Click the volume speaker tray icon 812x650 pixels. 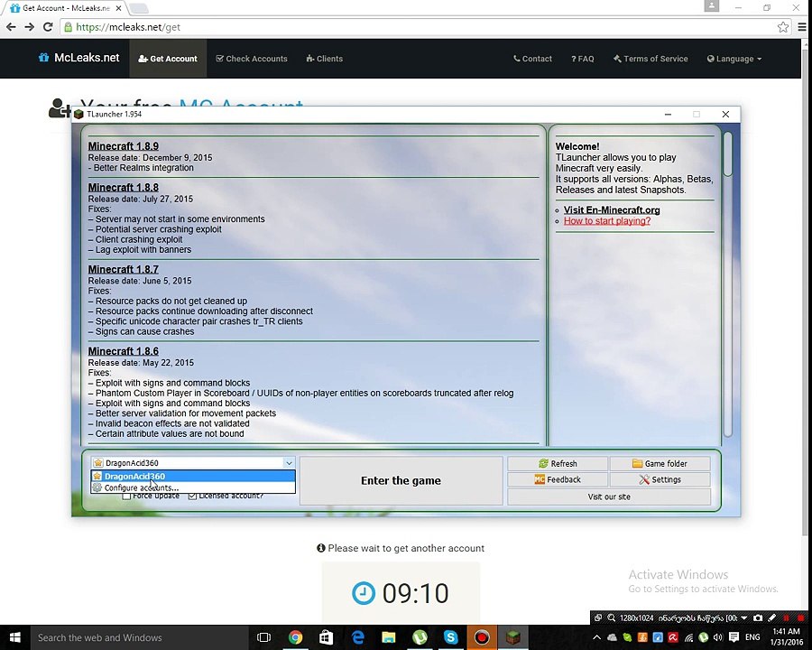[718, 637]
